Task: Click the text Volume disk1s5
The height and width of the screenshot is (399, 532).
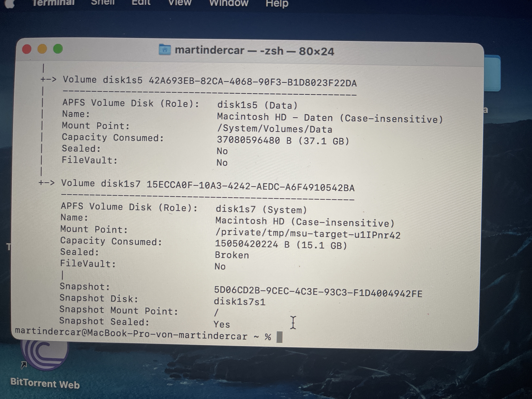Action: click(x=103, y=80)
